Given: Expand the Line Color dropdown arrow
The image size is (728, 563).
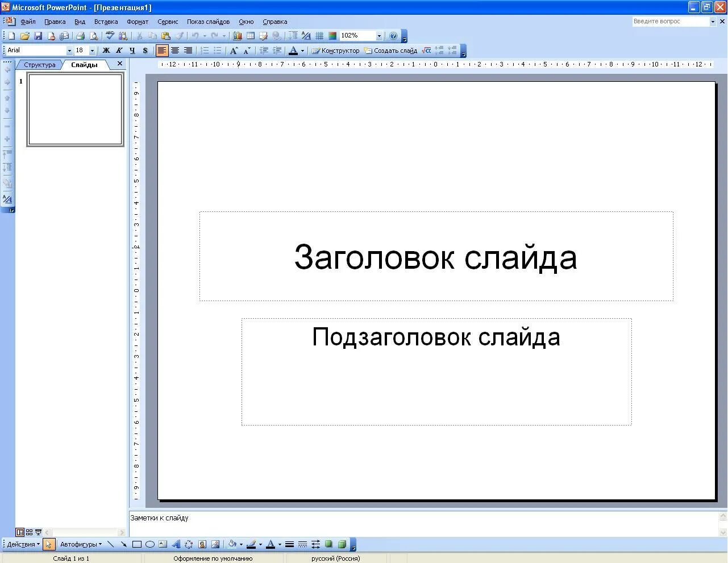Looking at the screenshot, I should (260, 544).
